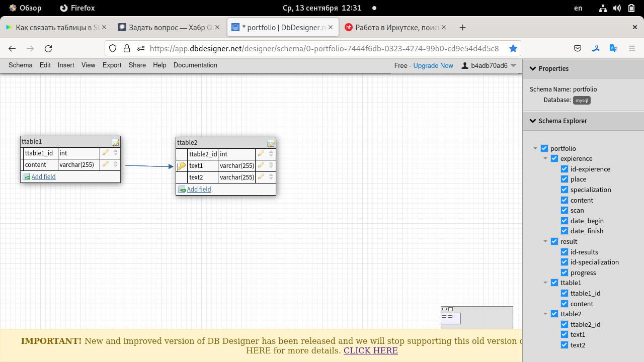
Task: Open ttable2 table settings icon
Action: [x=271, y=143]
